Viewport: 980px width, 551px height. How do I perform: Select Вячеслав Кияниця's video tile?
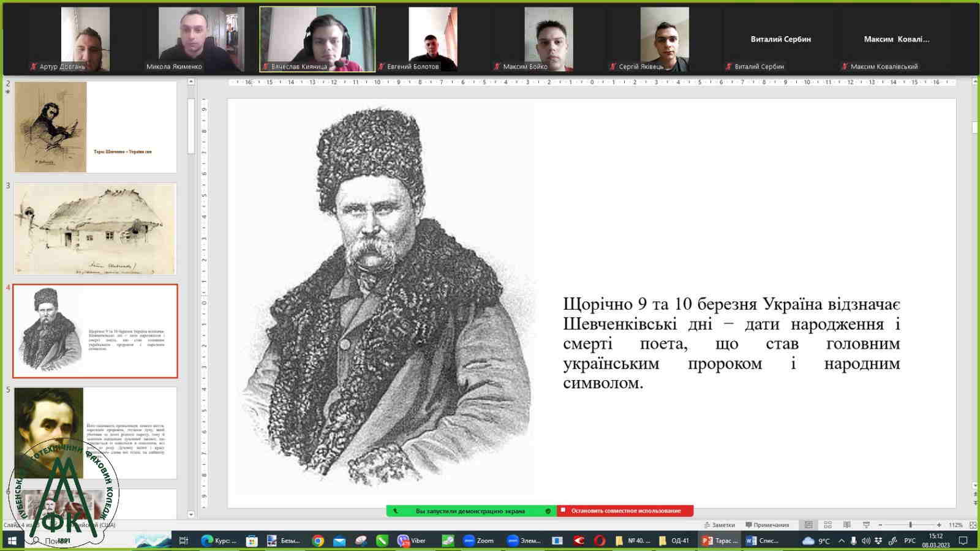[317, 39]
